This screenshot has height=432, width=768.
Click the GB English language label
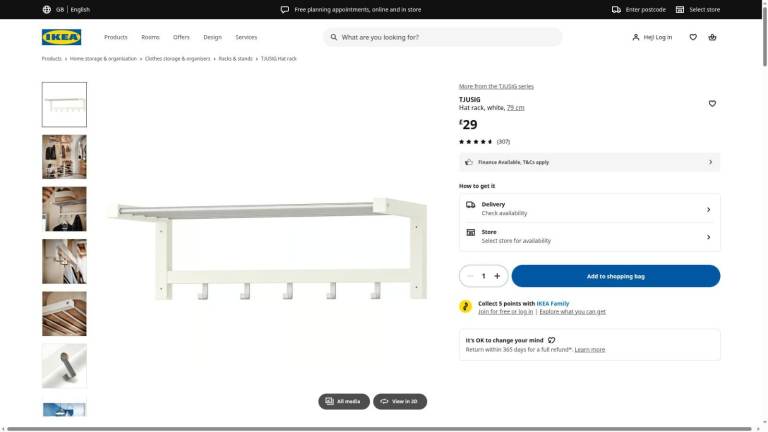tap(72, 9)
